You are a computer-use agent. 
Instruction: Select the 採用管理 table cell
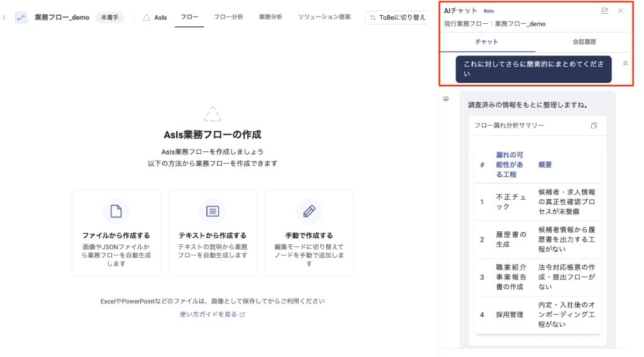pyautogui.click(x=509, y=315)
